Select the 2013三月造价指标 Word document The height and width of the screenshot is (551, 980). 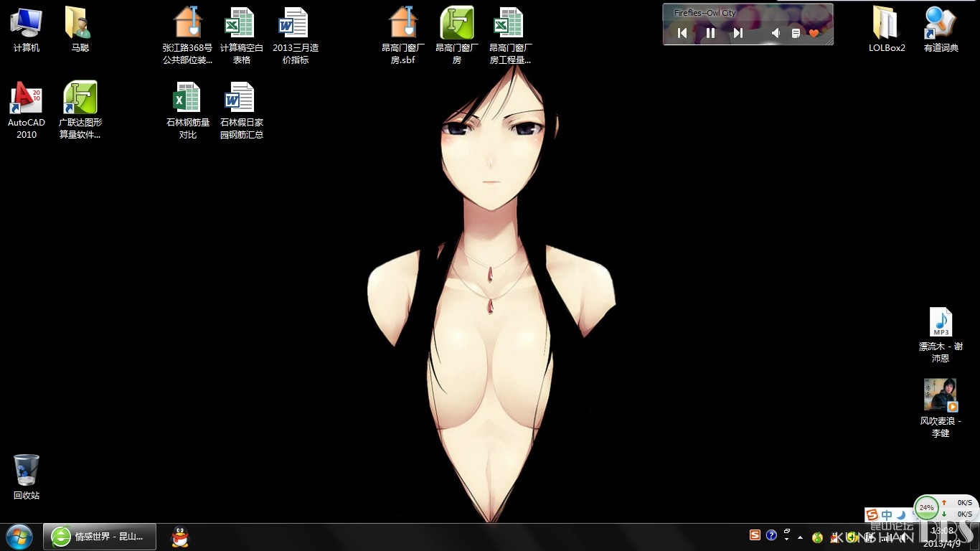coord(295,35)
